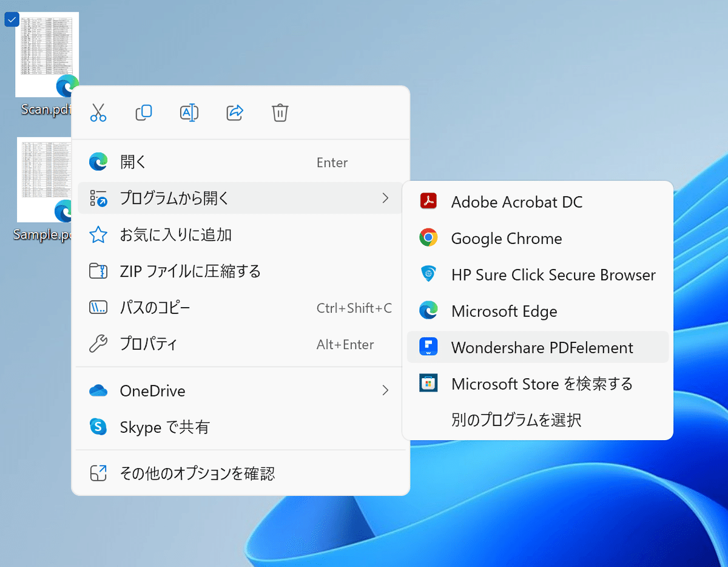The image size is (728, 567).
Task: Click the Google Chrome logo icon
Action: coord(428,237)
